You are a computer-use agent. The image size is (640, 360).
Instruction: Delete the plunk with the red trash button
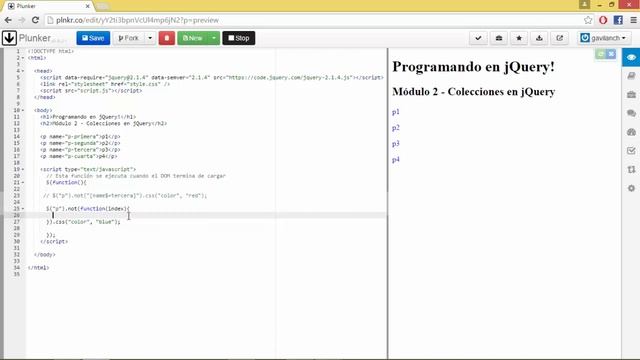pos(167,38)
